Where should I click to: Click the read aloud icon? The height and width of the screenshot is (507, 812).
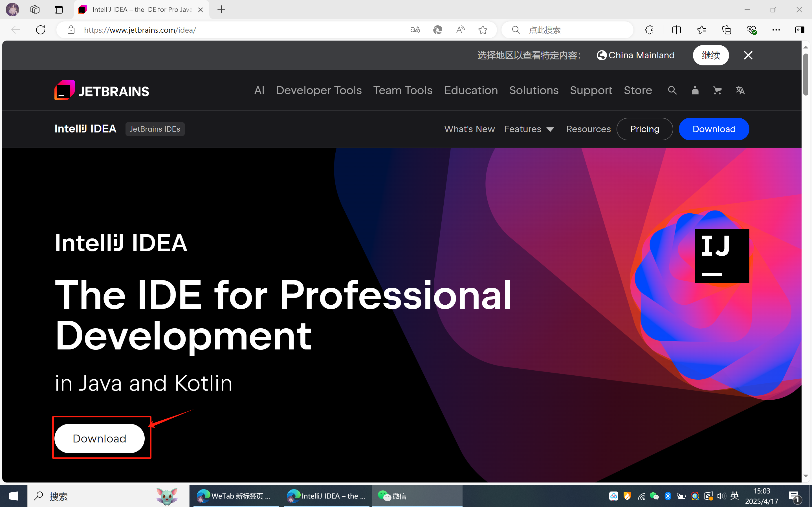[460, 30]
